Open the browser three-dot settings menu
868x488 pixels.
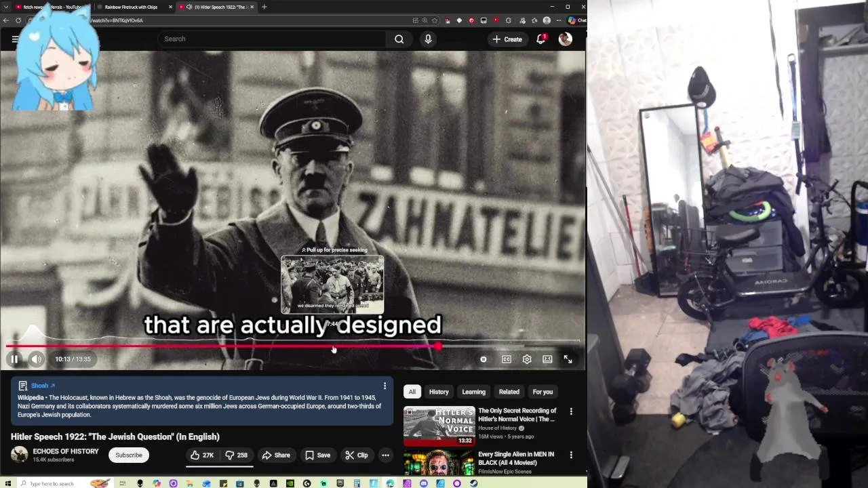tap(559, 20)
